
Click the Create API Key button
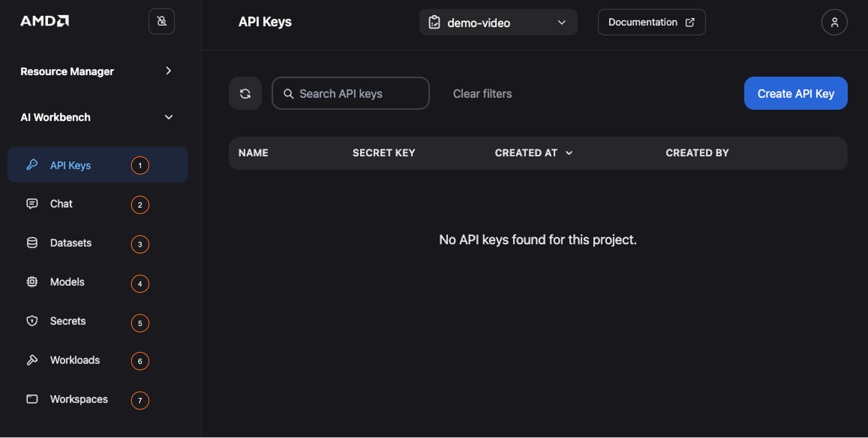(x=796, y=93)
